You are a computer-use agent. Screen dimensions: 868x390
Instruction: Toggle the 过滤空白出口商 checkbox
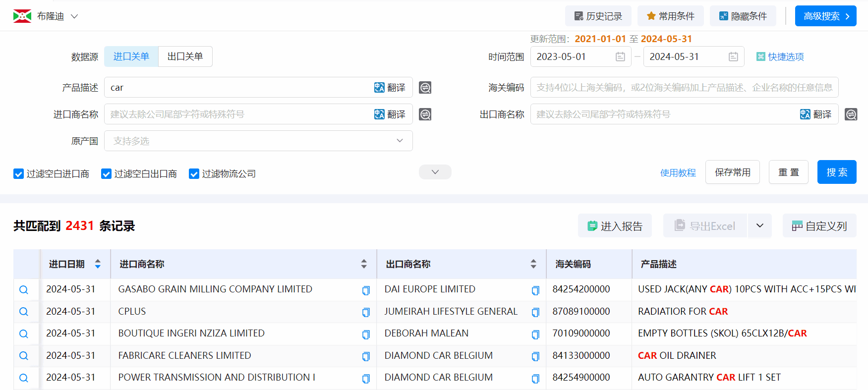point(106,174)
